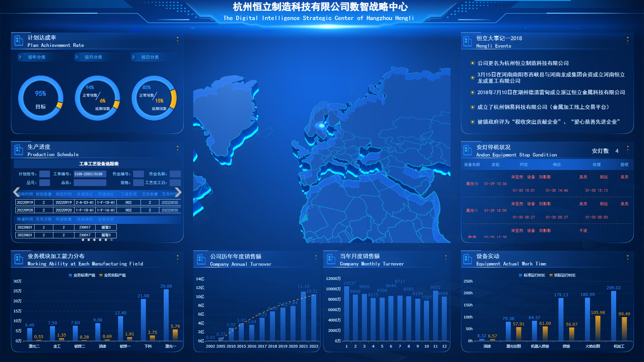Screen dimensions: 644x362
Task: Click the Andon Equipment Stop Condition icon
Action: coord(468,150)
